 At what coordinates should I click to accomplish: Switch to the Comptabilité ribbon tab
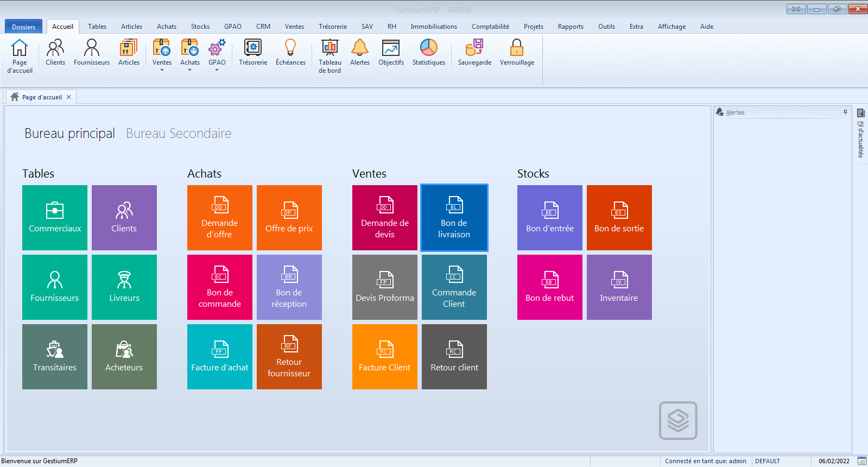pos(490,27)
